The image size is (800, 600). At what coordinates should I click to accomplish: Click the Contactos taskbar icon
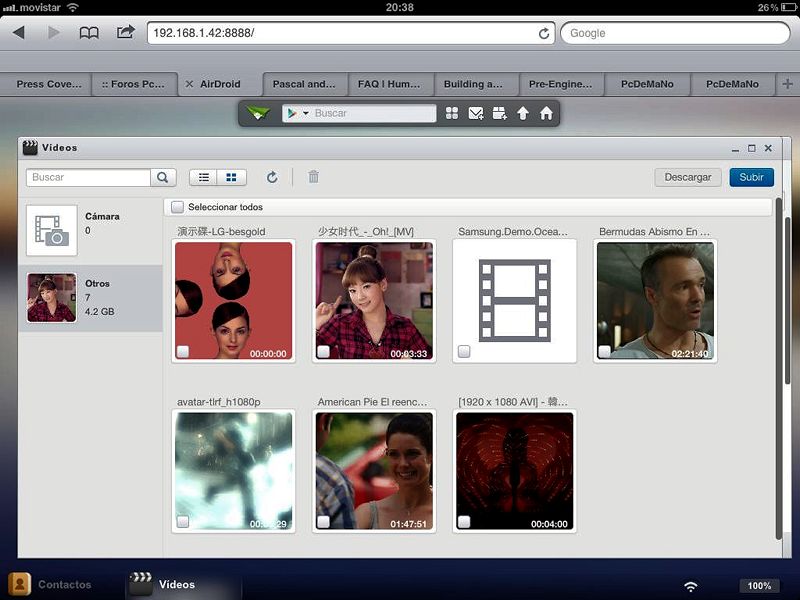tap(19, 584)
